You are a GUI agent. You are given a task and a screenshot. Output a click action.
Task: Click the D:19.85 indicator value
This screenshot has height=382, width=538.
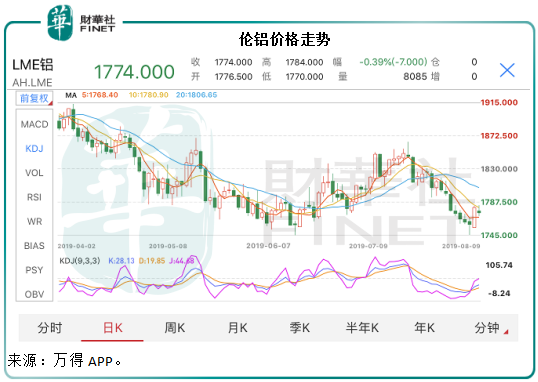tap(152, 261)
